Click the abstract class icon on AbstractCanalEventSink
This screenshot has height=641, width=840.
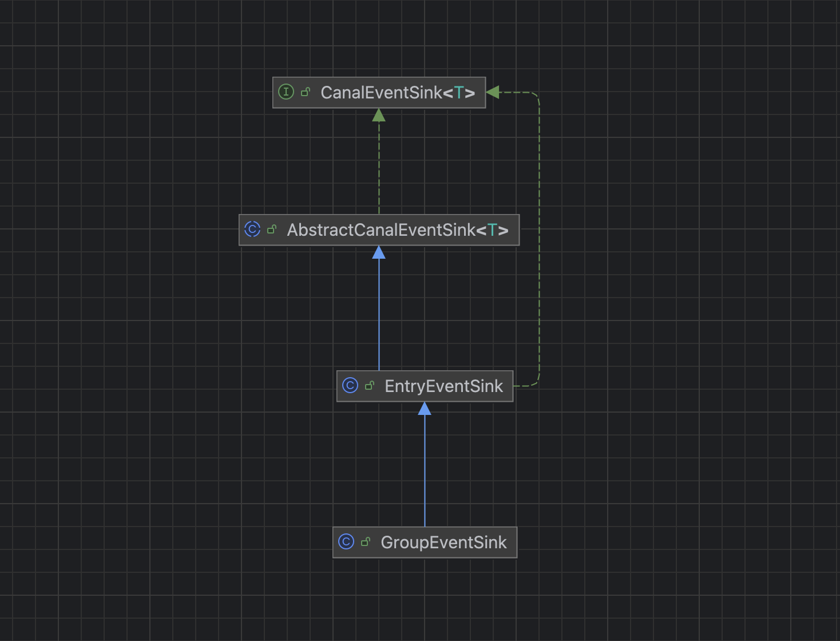coord(252,230)
